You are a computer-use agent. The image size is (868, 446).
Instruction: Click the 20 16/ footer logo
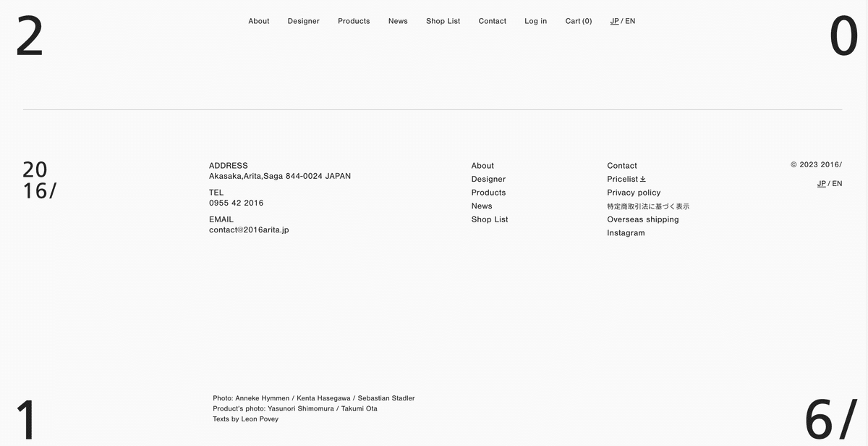click(x=40, y=180)
